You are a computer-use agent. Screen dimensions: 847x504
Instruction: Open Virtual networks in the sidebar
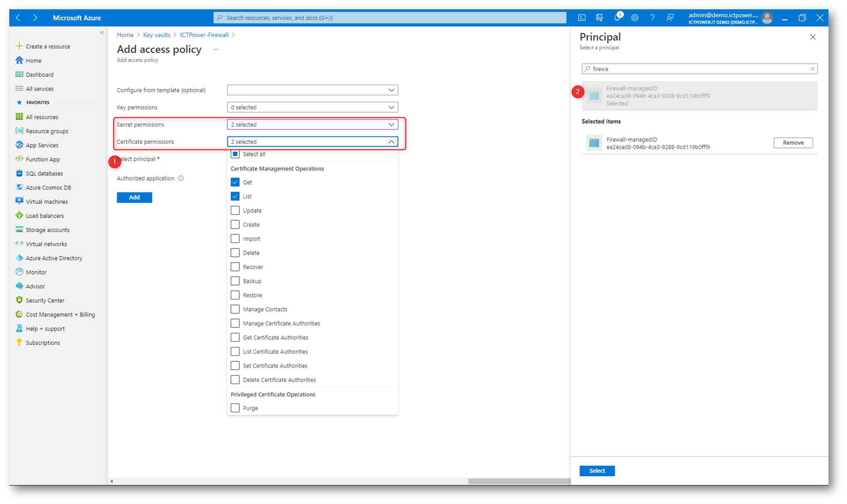coord(46,244)
